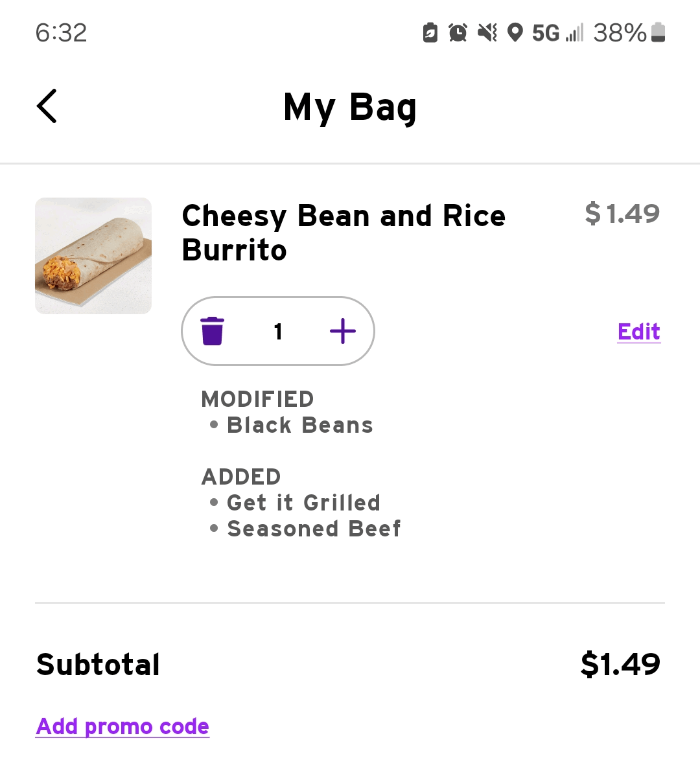Screen dimensions: 700x780
Task: Increase quantity with plus icon
Action: click(x=343, y=331)
